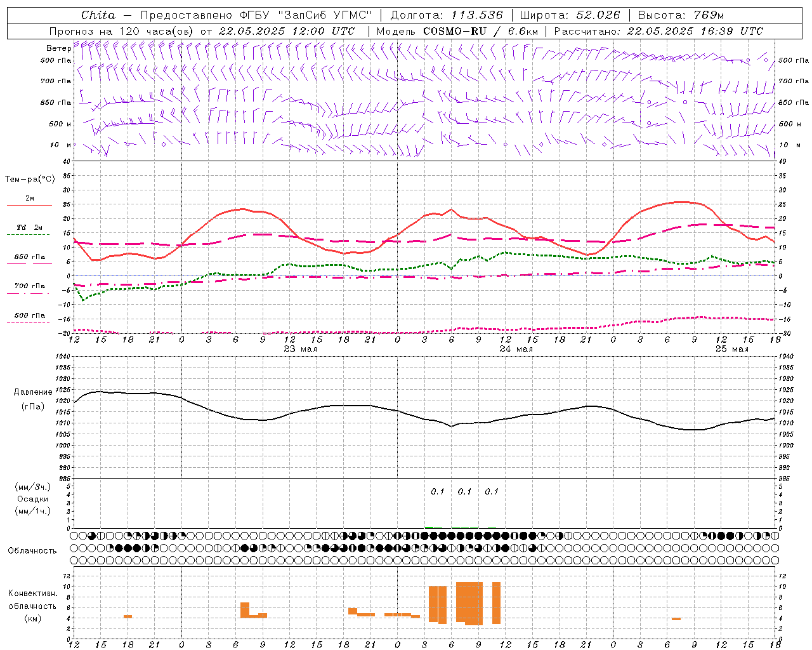Select the ФГБУ "ЗапСиб УГМС" provider text
This screenshot has height=650, width=812.
(x=306, y=15)
